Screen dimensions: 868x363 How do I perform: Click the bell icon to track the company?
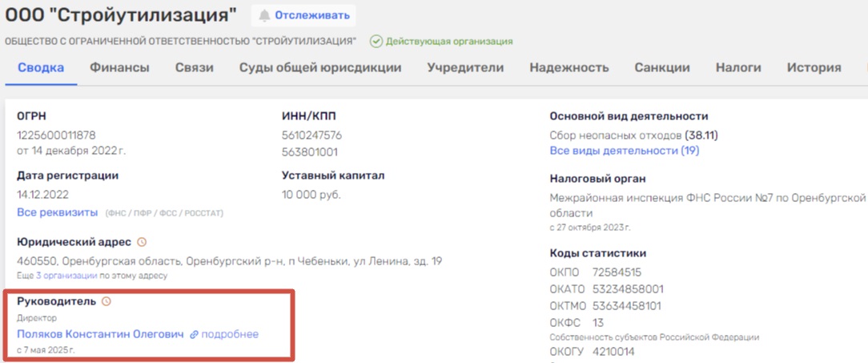point(264,15)
